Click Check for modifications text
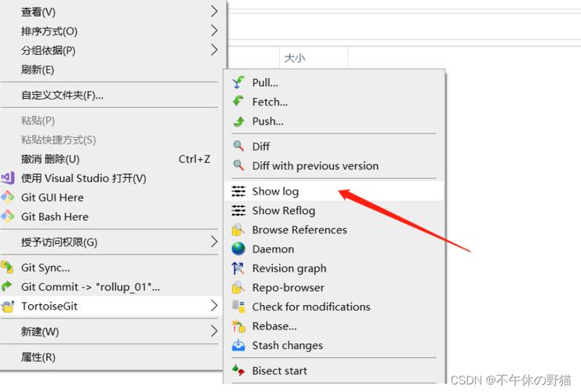Image resolution: width=581 pixels, height=392 pixels. 311,307
